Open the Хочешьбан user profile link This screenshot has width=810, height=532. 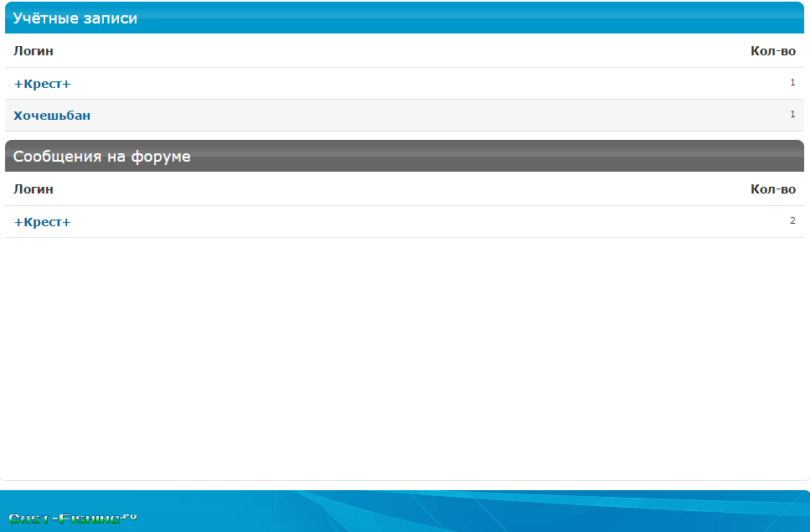coord(52,116)
